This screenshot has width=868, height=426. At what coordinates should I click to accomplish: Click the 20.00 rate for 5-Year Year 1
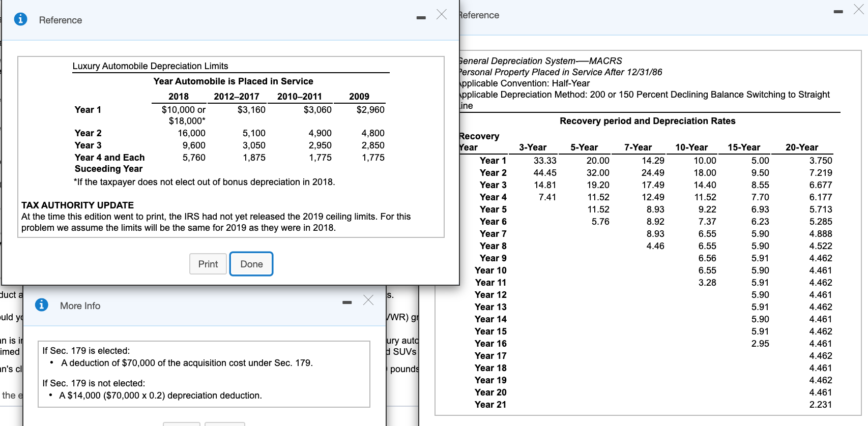click(x=598, y=161)
